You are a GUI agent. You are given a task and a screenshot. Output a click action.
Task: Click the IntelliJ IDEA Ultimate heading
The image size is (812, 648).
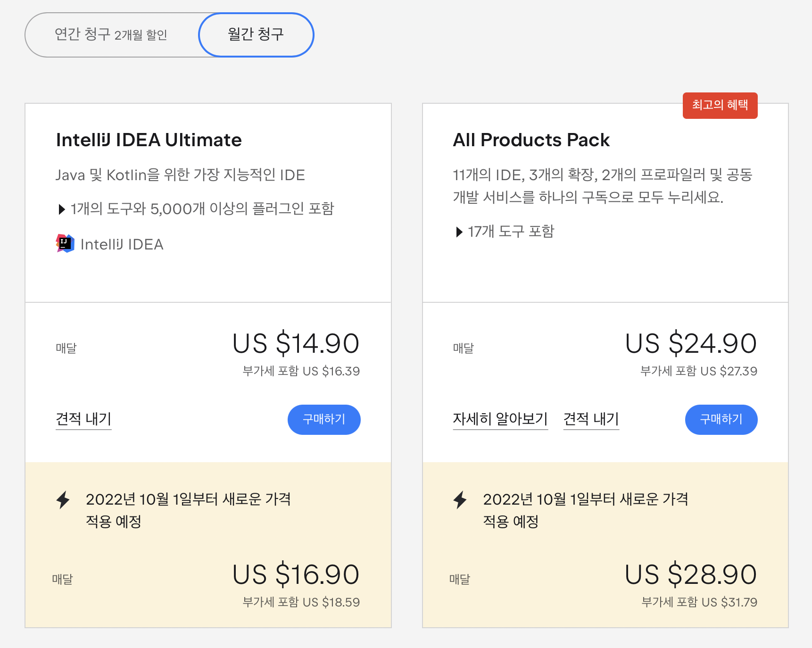149,140
